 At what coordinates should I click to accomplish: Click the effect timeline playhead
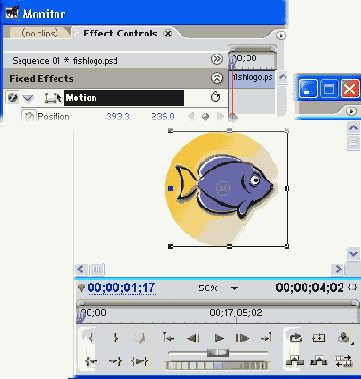tap(232, 62)
